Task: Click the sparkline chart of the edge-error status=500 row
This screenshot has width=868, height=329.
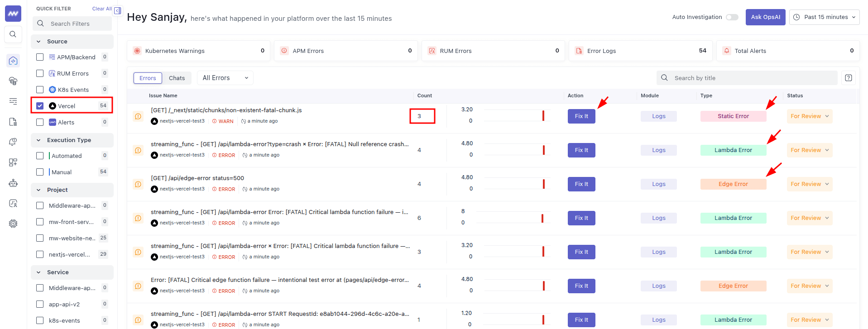Action: coord(516,183)
